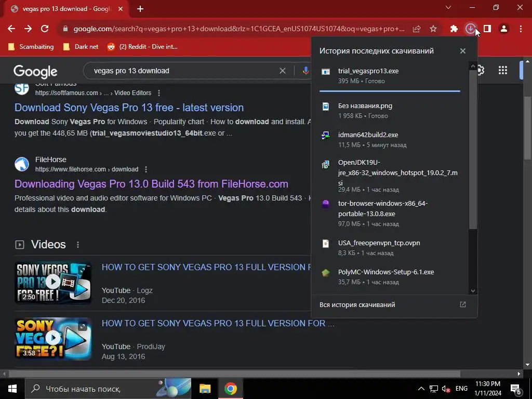Open PolyMC-Windows-Setup-6.1.exe download
Screen dimensions: 532x399
(390, 276)
